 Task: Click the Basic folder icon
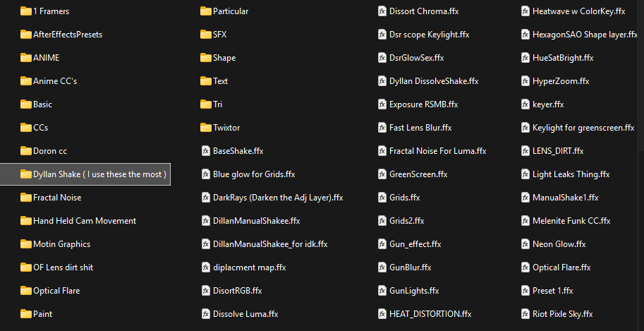[26, 104]
